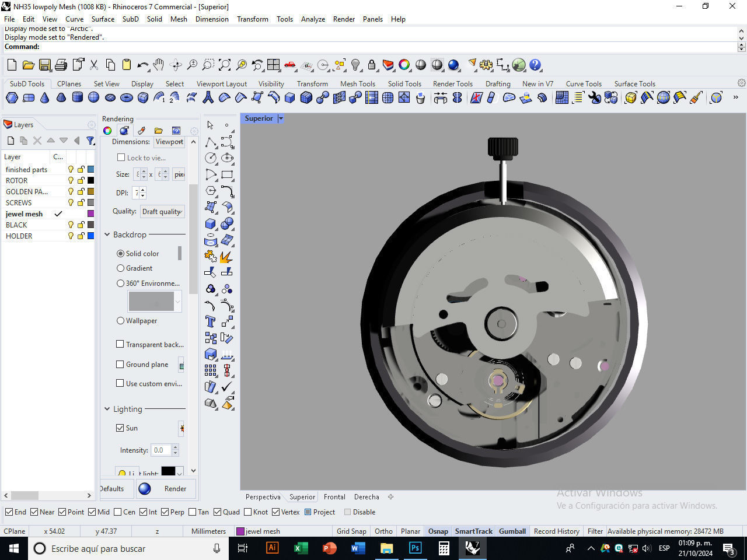Click the padlock Lock Objects icon
Image resolution: width=747 pixels, height=560 pixels.
[x=372, y=65]
